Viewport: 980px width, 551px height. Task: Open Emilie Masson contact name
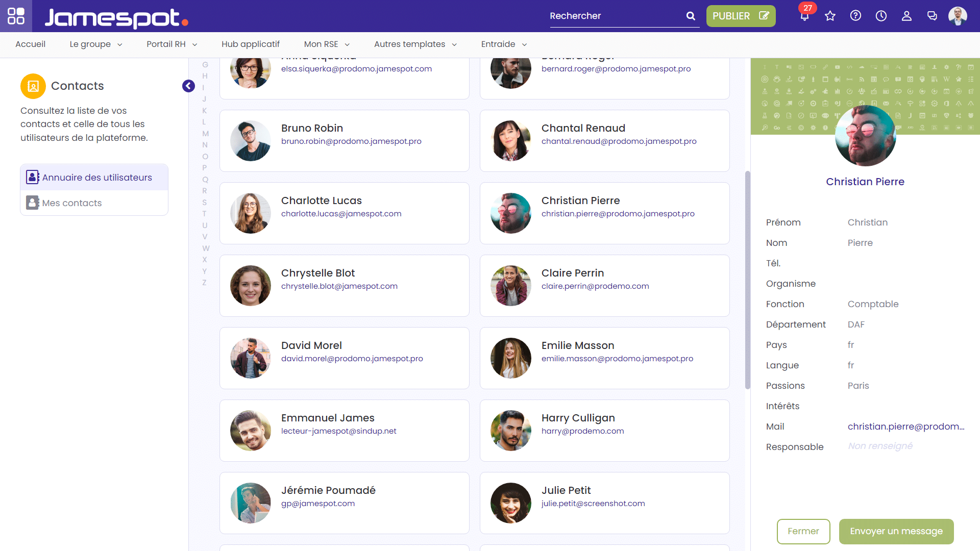(578, 345)
